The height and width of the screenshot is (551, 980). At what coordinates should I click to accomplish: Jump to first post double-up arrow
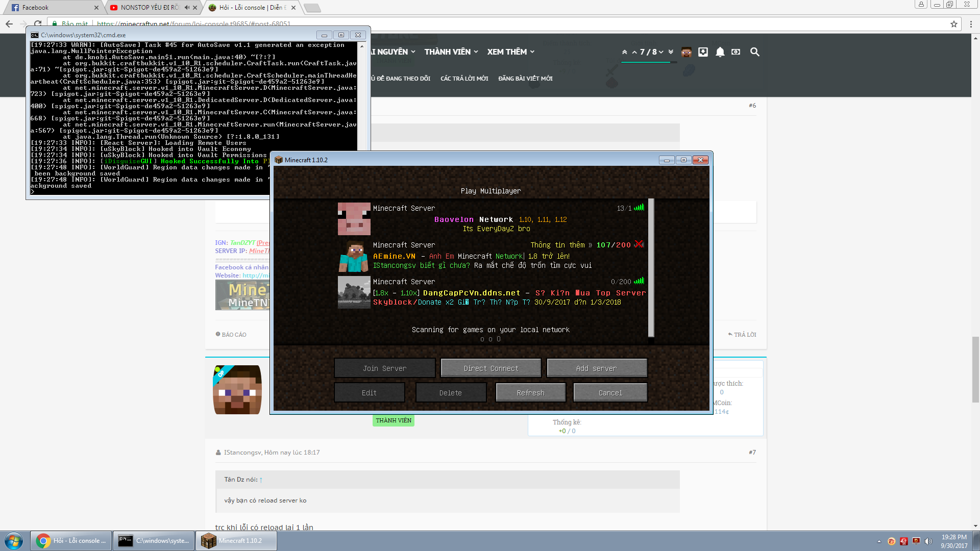pos(624,52)
